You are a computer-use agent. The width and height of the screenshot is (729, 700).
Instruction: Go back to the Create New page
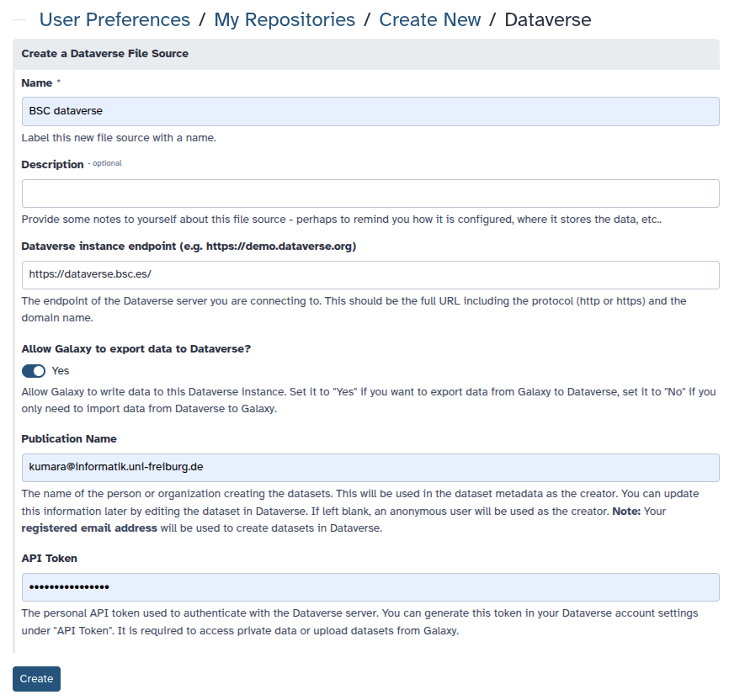(x=429, y=19)
